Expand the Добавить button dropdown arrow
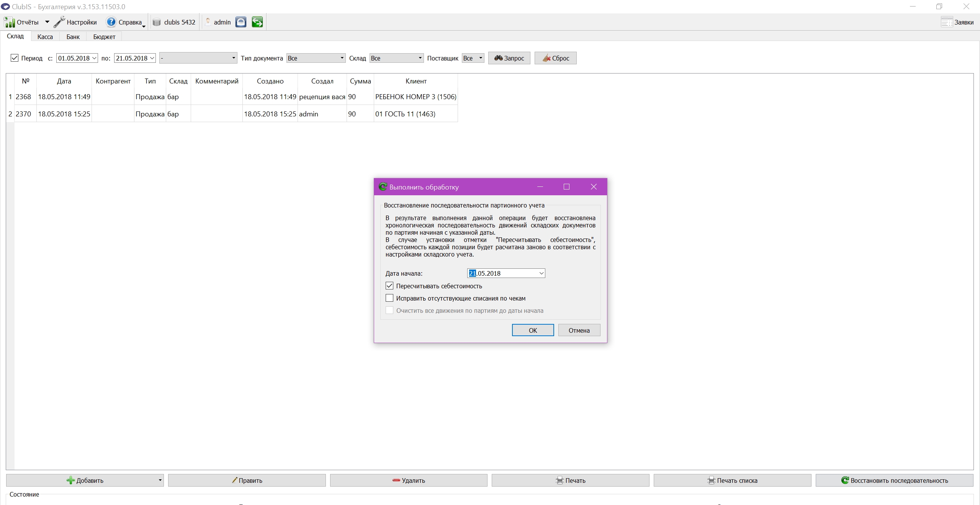Viewport: 980px width, 505px height. click(160, 480)
